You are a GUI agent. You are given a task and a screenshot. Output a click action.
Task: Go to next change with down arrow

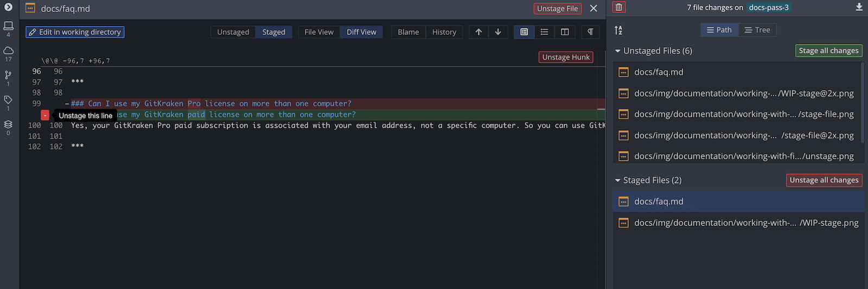click(x=498, y=32)
